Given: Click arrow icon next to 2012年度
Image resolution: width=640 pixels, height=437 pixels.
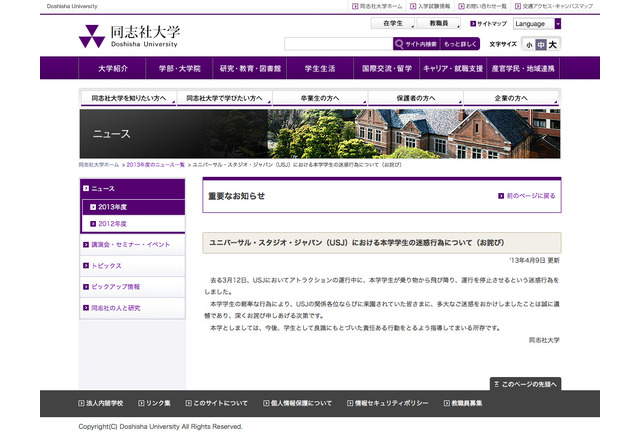Looking at the screenshot, I should (x=93, y=224).
